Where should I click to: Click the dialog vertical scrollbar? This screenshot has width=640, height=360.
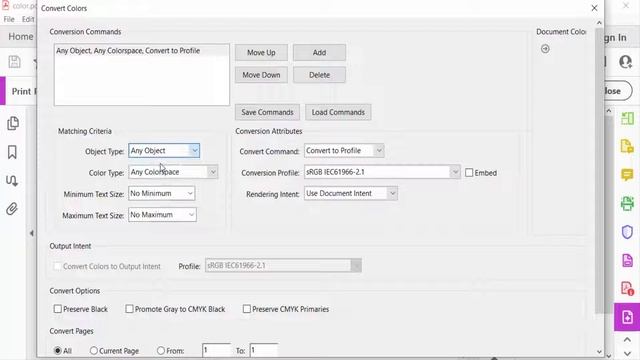tap(599, 171)
